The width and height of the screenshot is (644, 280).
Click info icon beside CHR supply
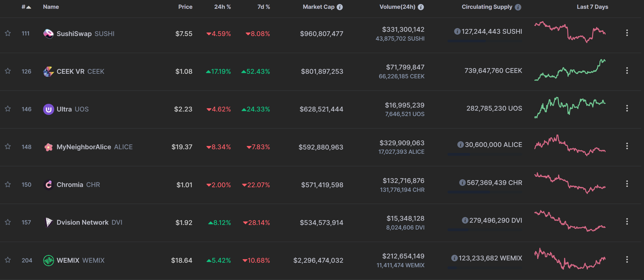click(463, 183)
